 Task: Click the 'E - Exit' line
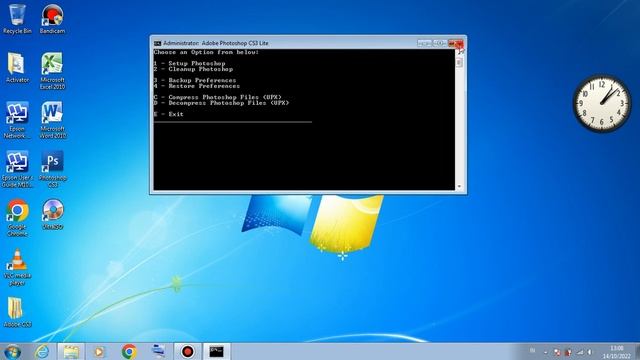[x=169, y=114]
